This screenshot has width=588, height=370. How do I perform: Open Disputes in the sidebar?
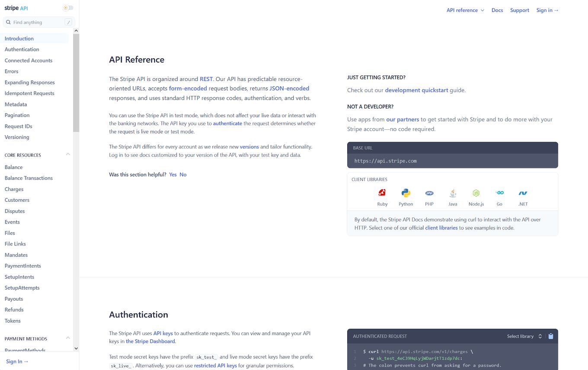(15, 211)
